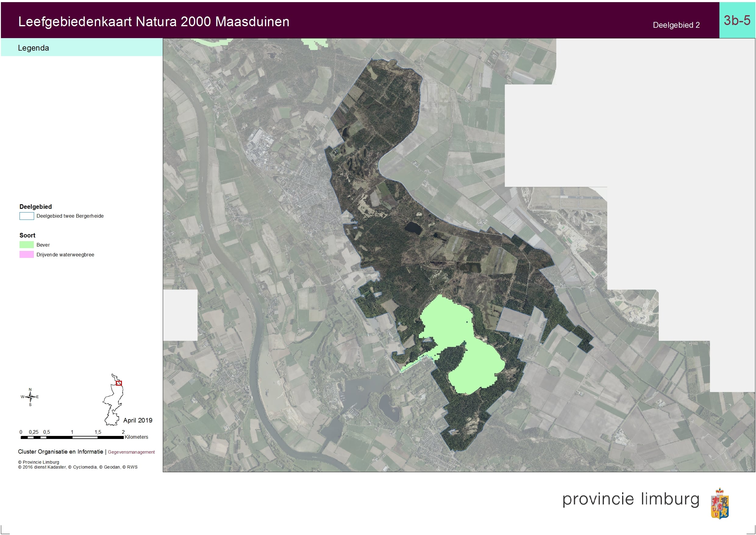Viewport: 756px width, 535px height.
Task: Click the Deelgebied twee Bergerheide outline box
Action: click(x=26, y=216)
